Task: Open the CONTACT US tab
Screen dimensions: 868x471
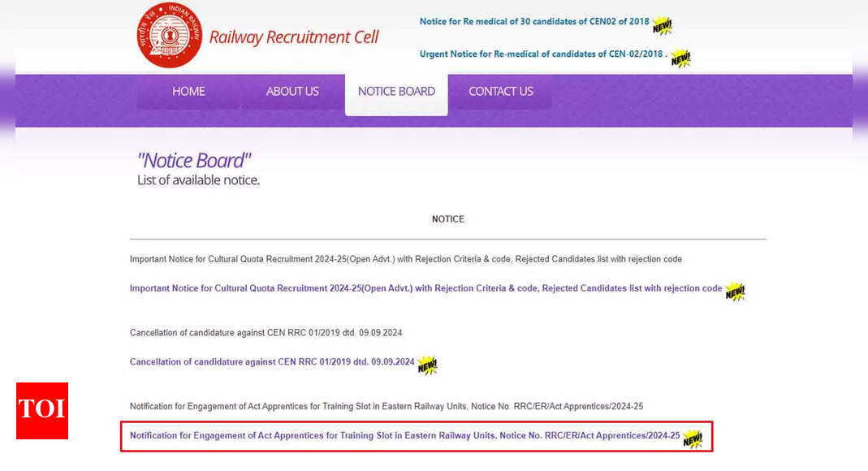Action: click(500, 91)
